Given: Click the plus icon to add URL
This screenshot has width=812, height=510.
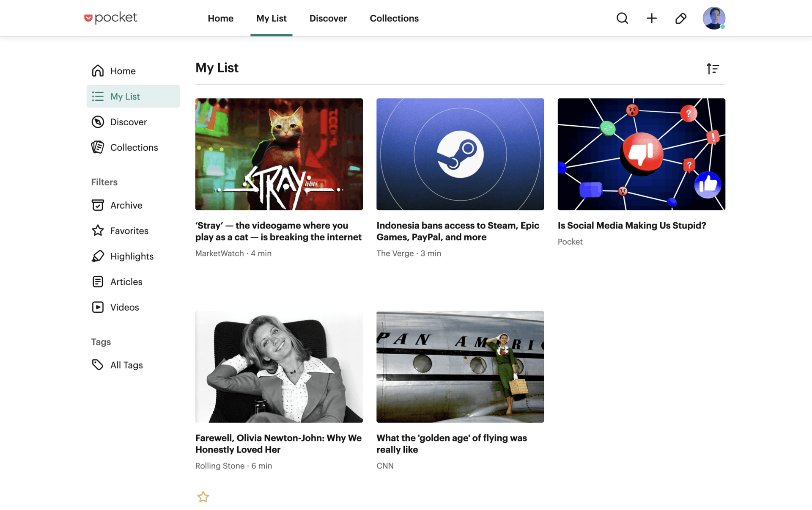Looking at the screenshot, I should (x=652, y=18).
